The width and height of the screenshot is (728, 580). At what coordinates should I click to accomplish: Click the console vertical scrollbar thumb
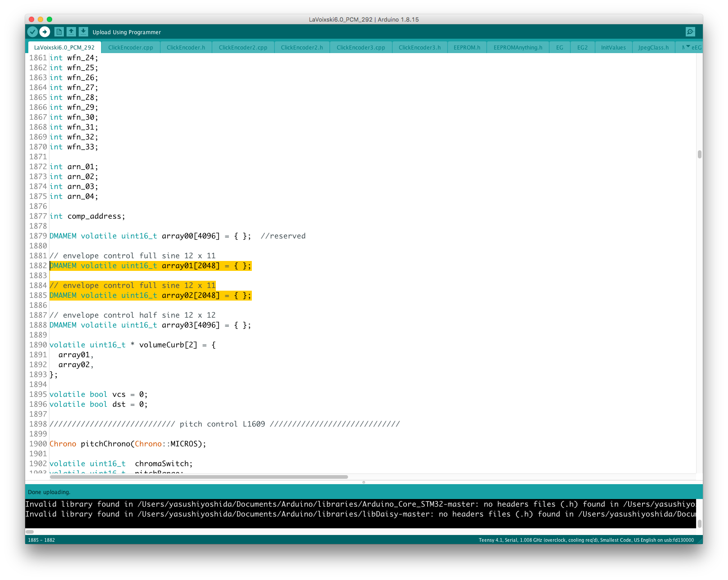[x=699, y=524]
